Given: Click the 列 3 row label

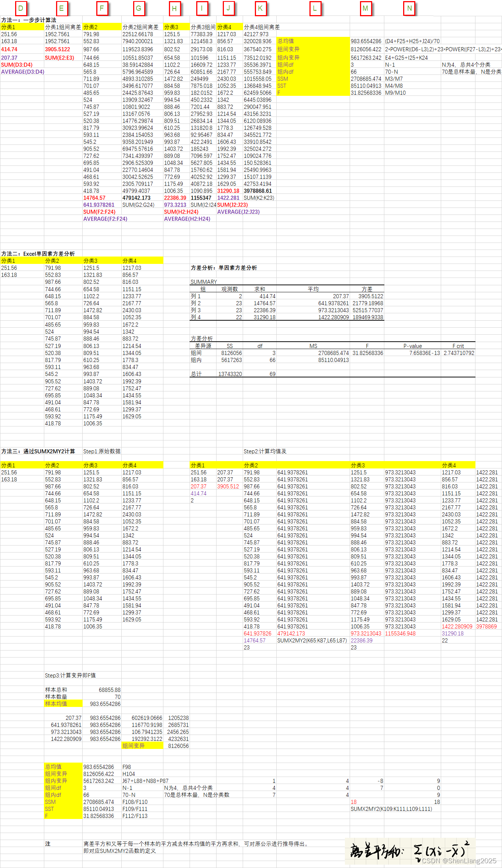Looking at the screenshot, I should pos(195,310).
